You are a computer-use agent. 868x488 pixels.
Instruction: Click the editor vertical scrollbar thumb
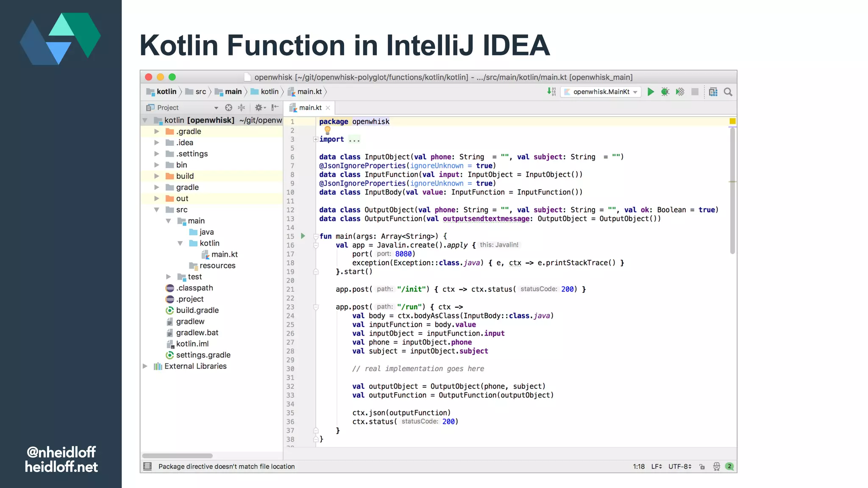732,191
